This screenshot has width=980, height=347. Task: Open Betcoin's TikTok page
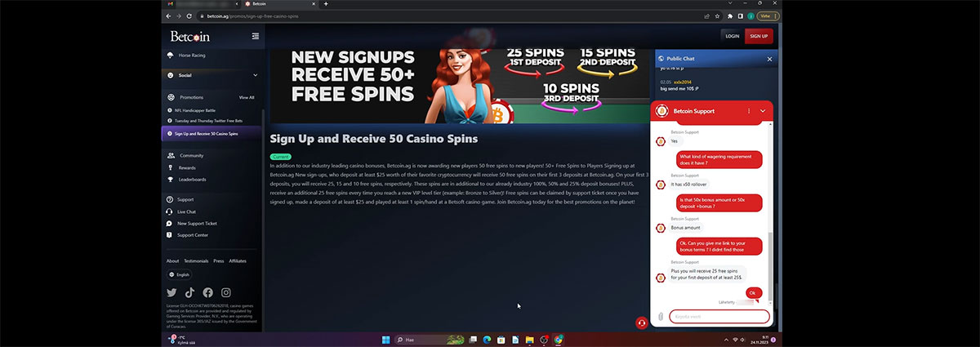[189, 292]
